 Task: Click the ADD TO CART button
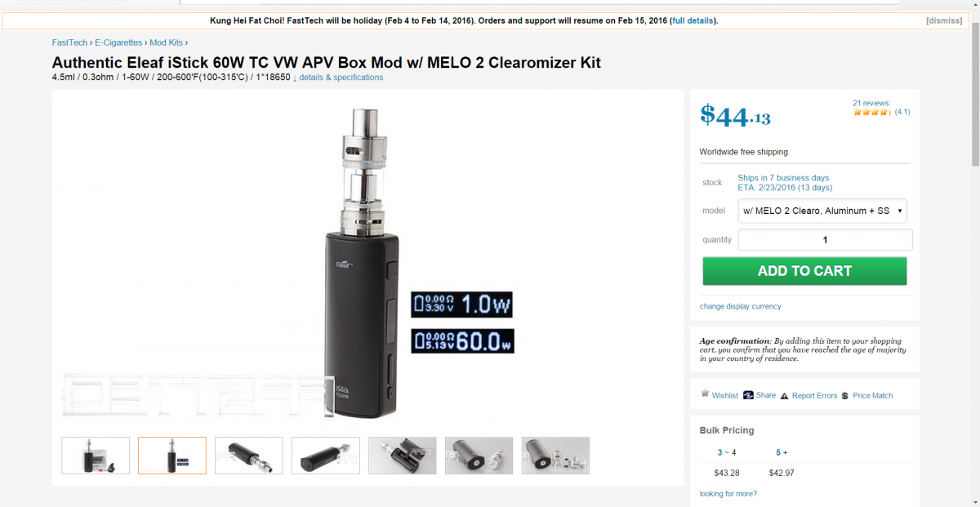[804, 271]
